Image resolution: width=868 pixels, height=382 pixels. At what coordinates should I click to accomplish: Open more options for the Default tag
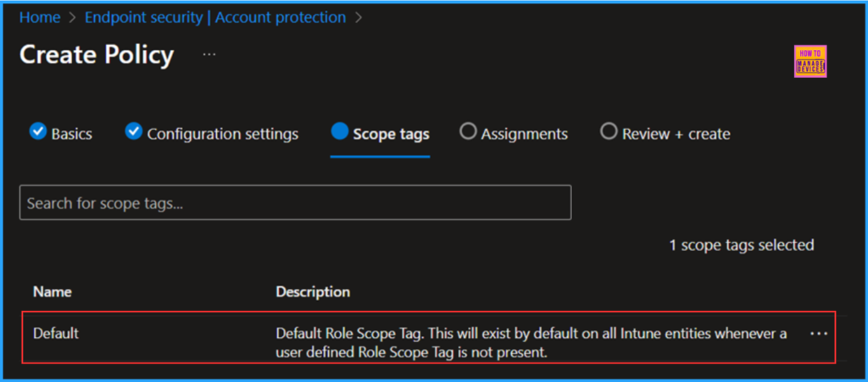click(819, 334)
